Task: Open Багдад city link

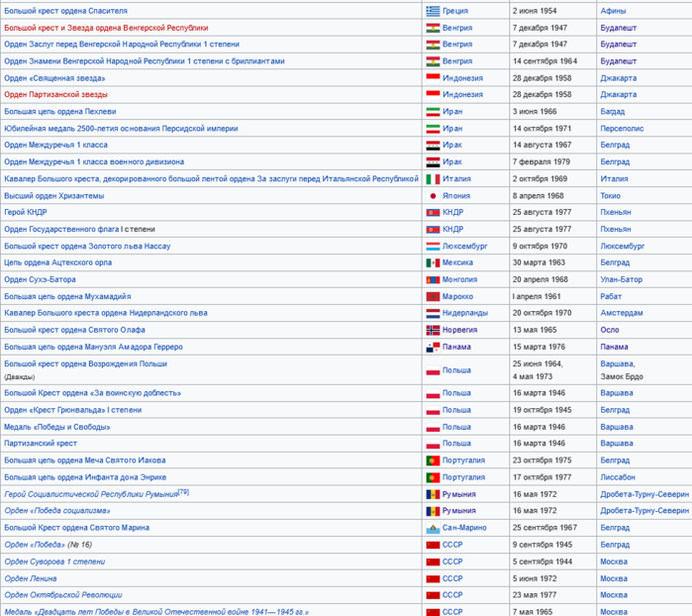Action: [612, 112]
